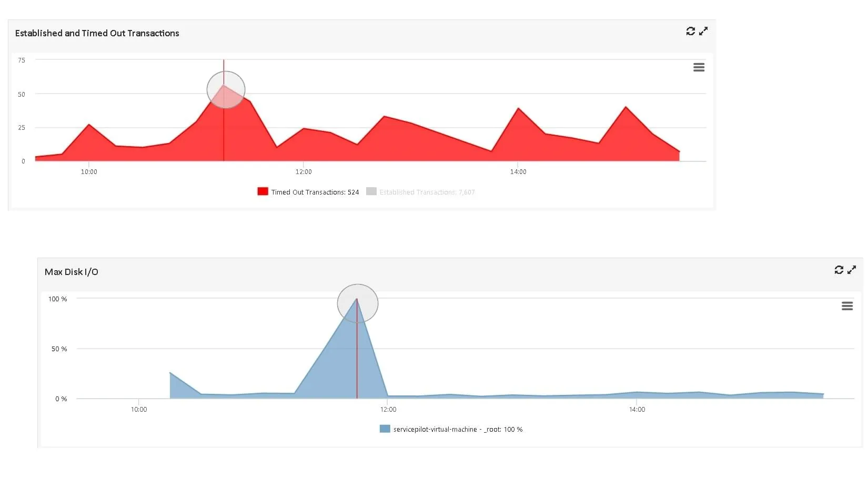Click the Max Disk I/O panel title
868x489 pixels.
pyautogui.click(x=71, y=272)
